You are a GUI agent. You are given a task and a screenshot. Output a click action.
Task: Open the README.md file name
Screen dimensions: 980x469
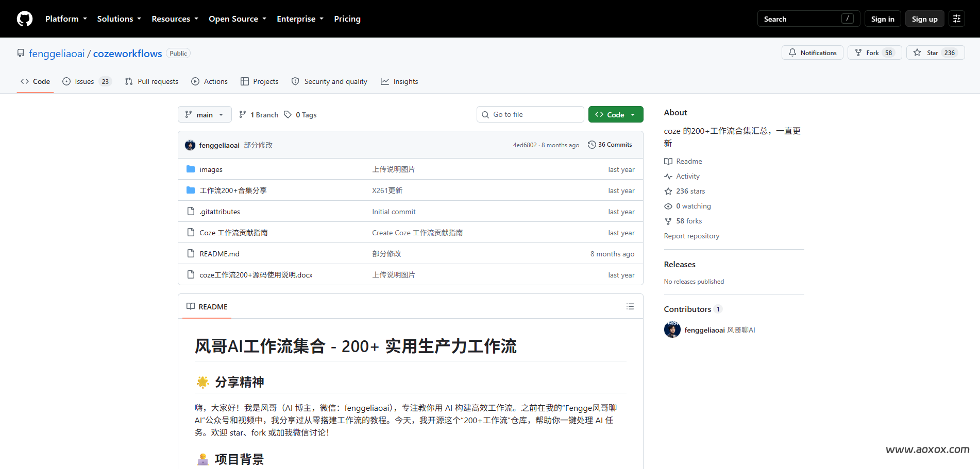[219, 254]
